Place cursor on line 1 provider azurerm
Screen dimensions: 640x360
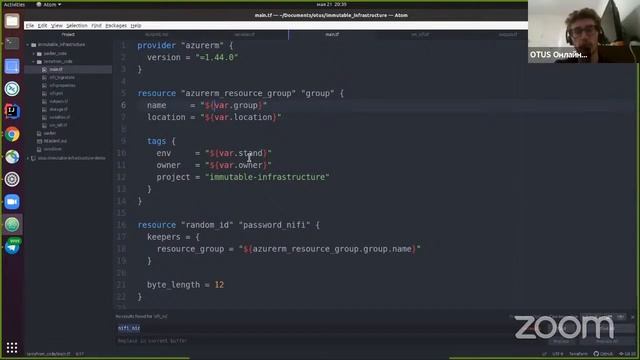point(185,45)
